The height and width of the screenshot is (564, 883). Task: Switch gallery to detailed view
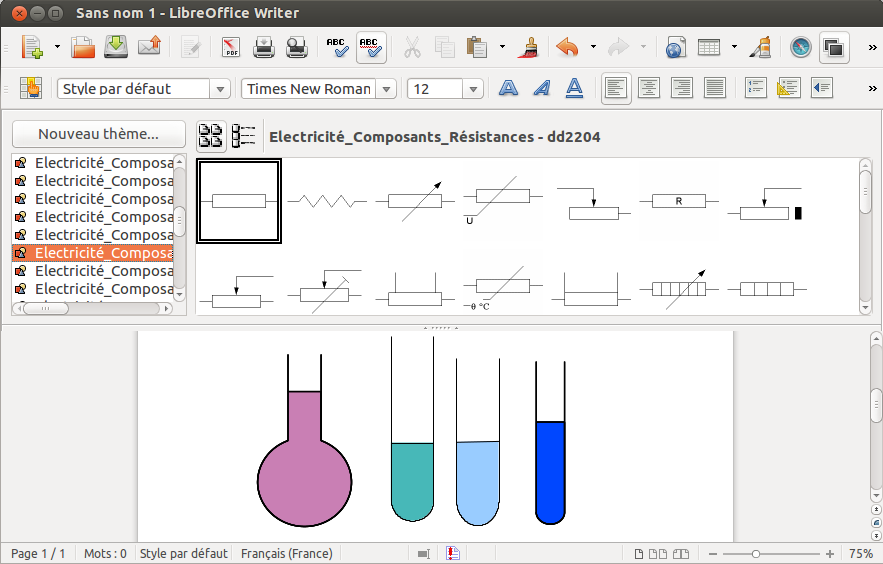click(x=243, y=136)
